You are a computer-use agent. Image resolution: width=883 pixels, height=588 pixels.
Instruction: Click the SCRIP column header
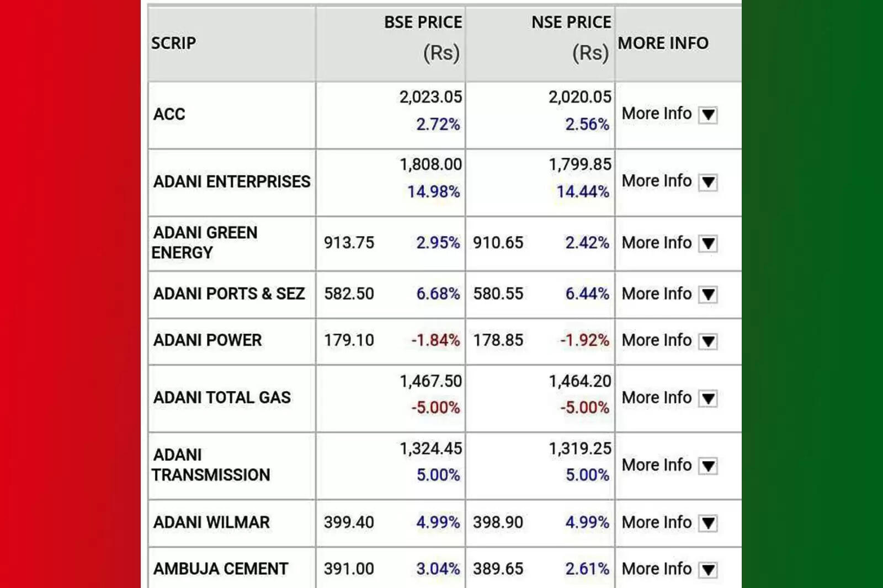pyautogui.click(x=174, y=43)
